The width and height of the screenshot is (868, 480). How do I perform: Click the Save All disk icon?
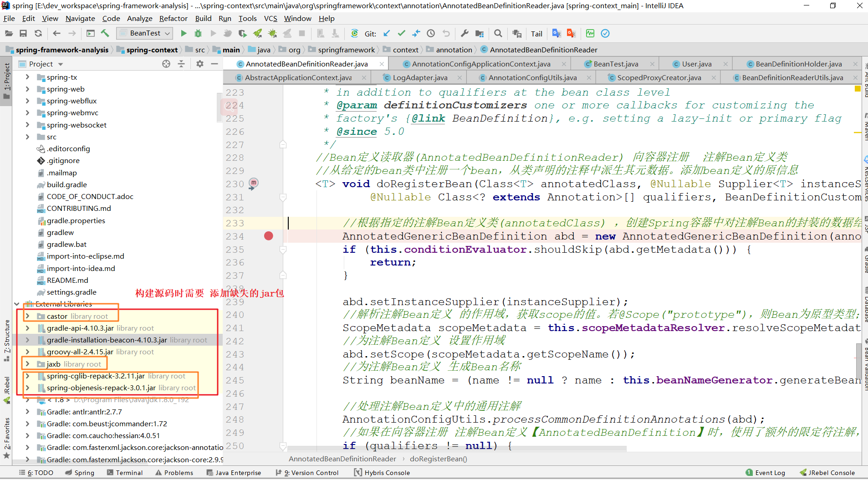(23, 33)
